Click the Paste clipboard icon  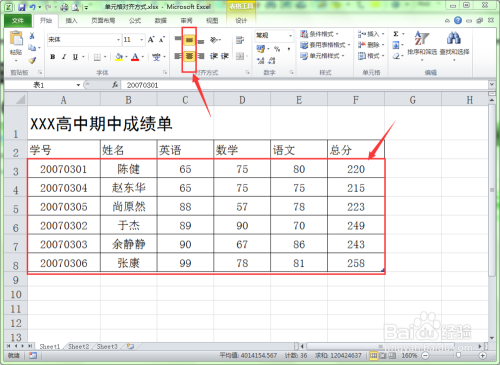click(x=16, y=38)
